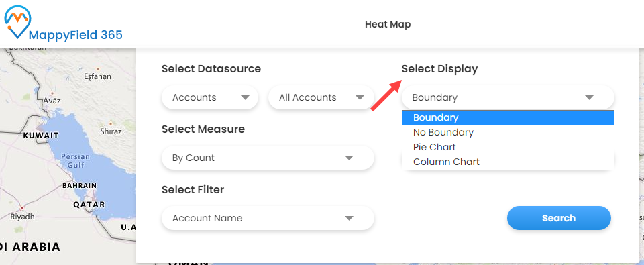Click the Accounts dropdown arrow icon
The image size is (644, 265).
[246, 98]
